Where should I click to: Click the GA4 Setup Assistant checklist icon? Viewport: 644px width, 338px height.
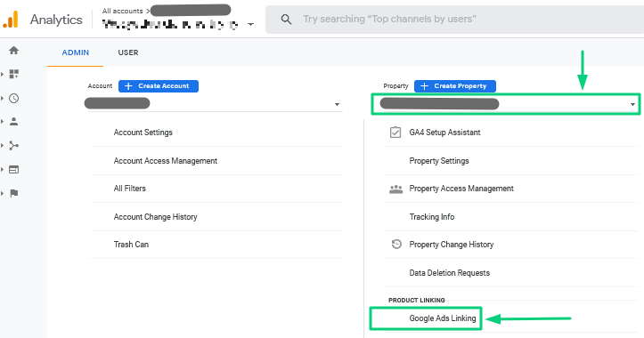[x=395, y=132]
